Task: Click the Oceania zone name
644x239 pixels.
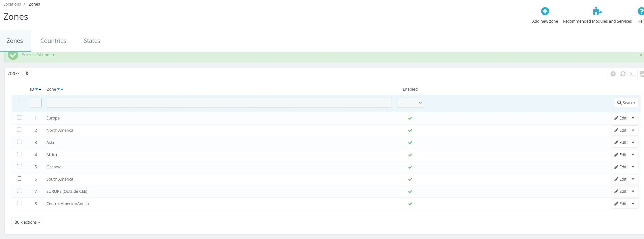Action: coord(54,167)
